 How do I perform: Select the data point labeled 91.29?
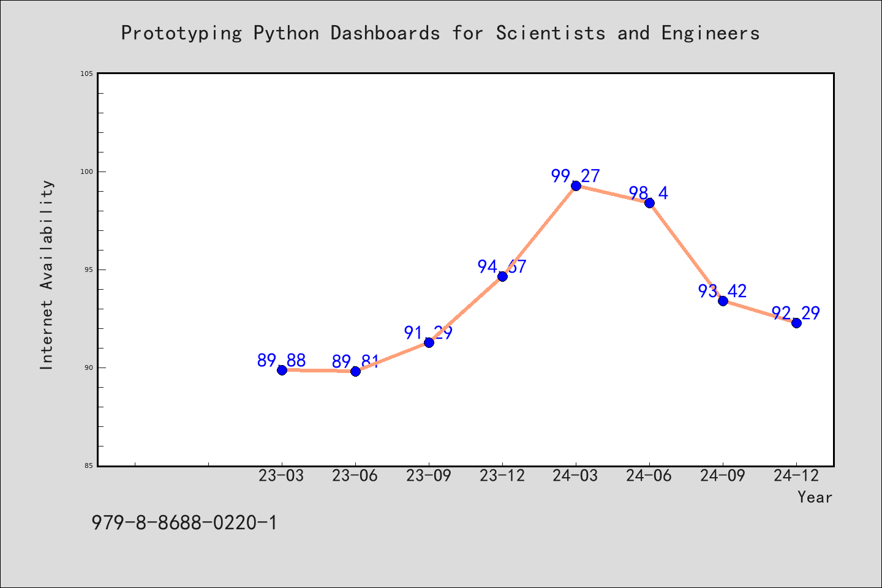(x=429, y=342)
